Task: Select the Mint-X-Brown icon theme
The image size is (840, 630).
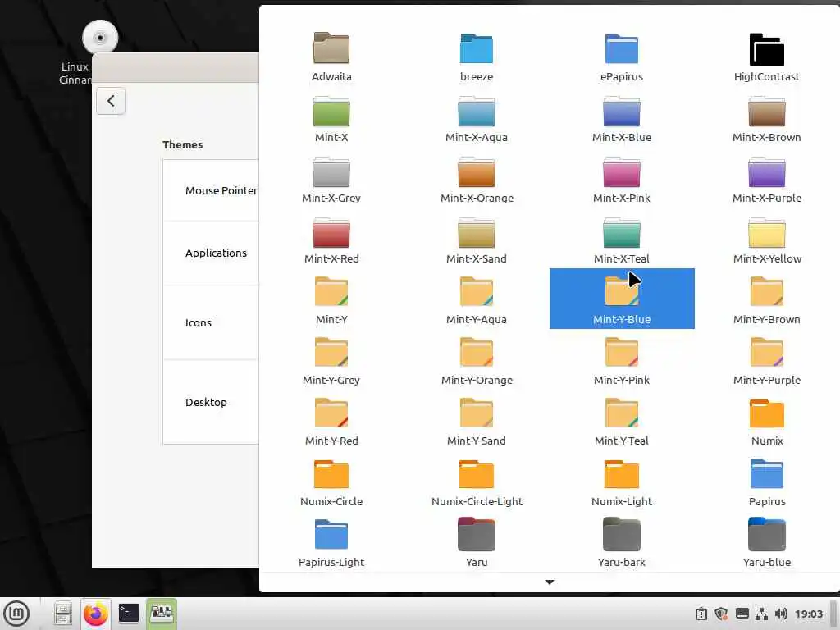Action: (767, 116)
